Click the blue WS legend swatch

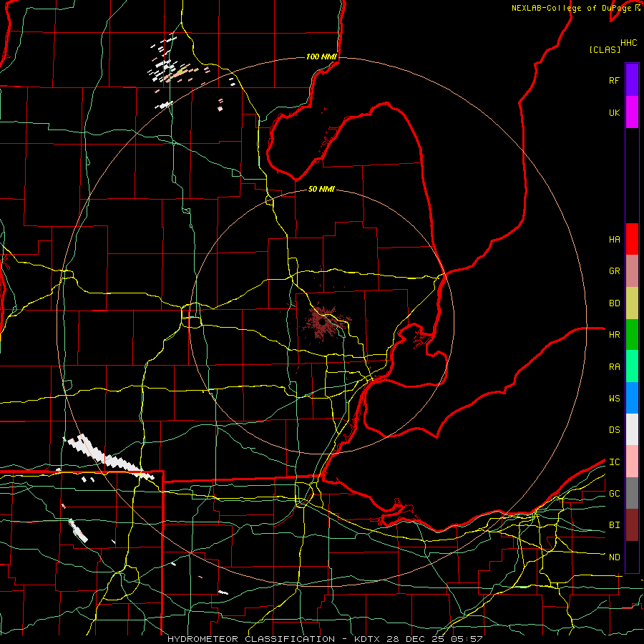click(x=632, y=398)
